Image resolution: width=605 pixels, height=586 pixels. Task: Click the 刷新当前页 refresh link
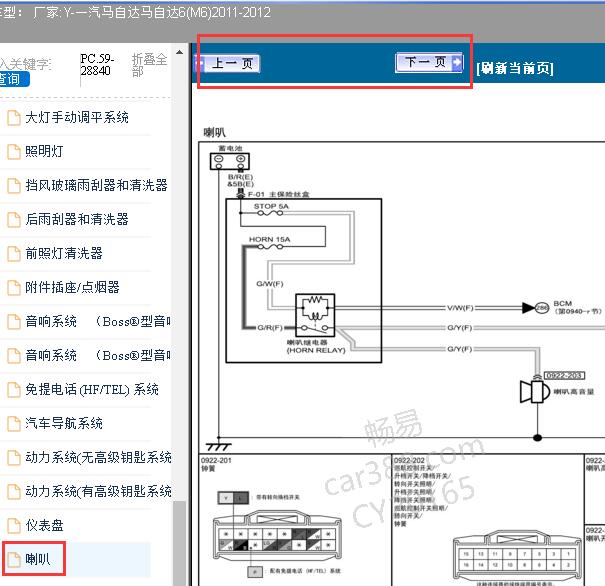coord(515,68)
